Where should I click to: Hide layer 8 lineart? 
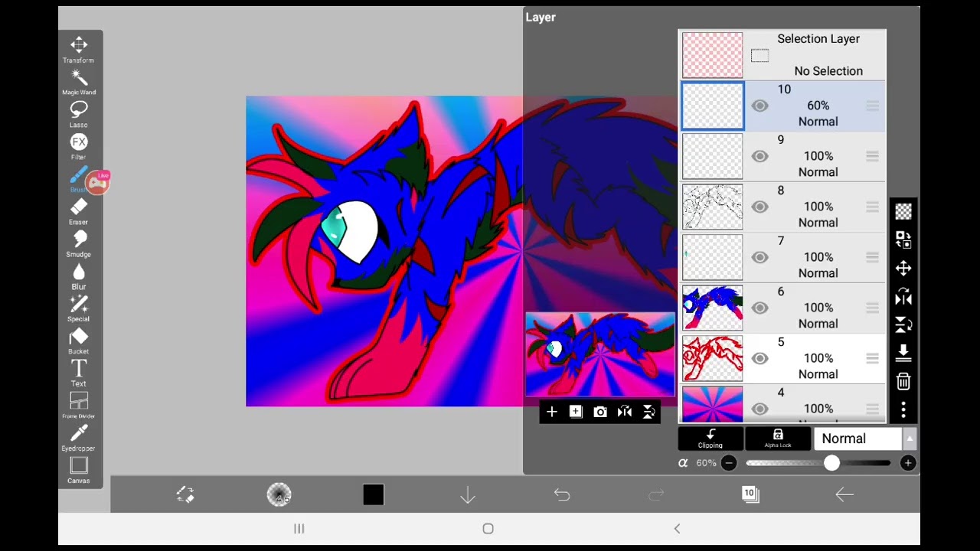[x=759, y=207]
